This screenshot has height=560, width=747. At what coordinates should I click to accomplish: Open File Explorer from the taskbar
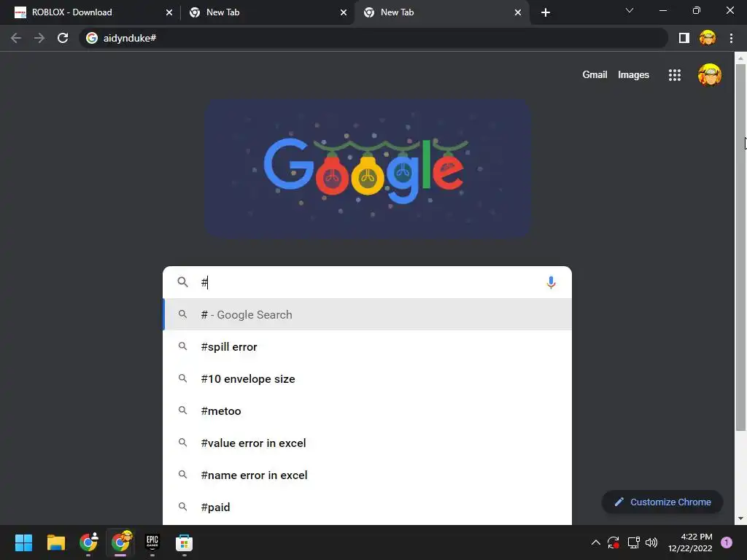[x=55, y=542]
